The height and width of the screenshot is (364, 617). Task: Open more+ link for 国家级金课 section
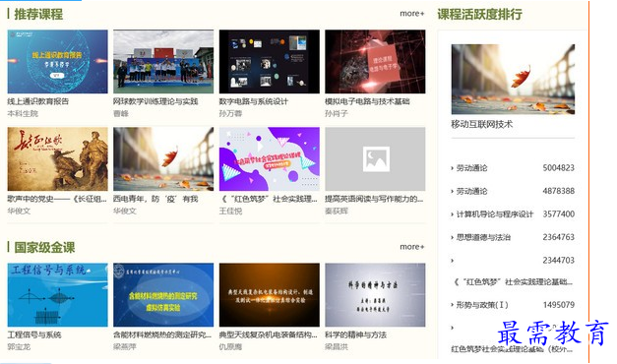(412, 247)
